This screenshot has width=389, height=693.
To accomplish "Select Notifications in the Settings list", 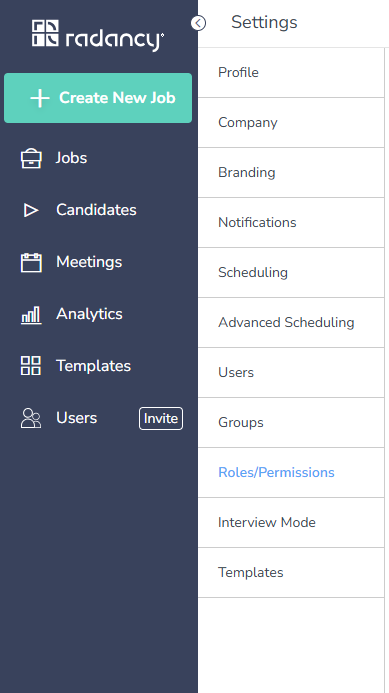I will 291,222.
